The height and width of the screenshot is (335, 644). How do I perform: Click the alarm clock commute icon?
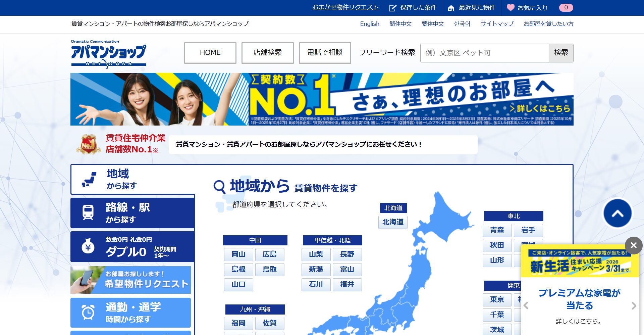[88, 312]
